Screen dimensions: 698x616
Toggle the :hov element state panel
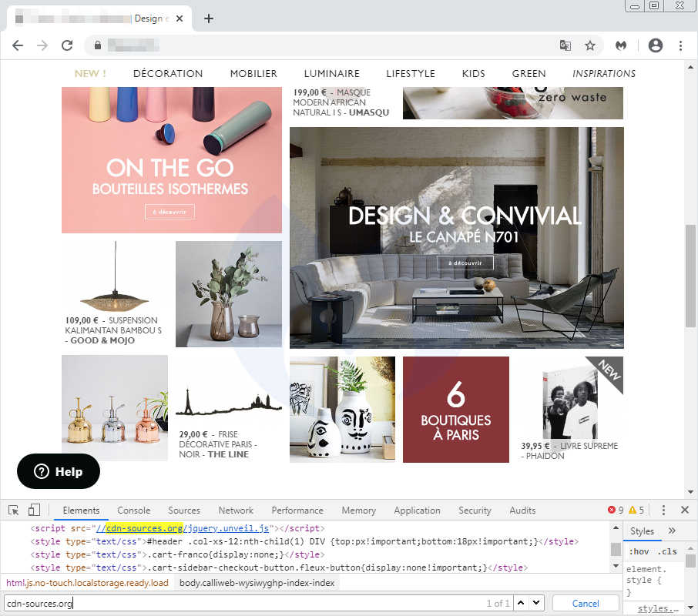tap(639, 551)
